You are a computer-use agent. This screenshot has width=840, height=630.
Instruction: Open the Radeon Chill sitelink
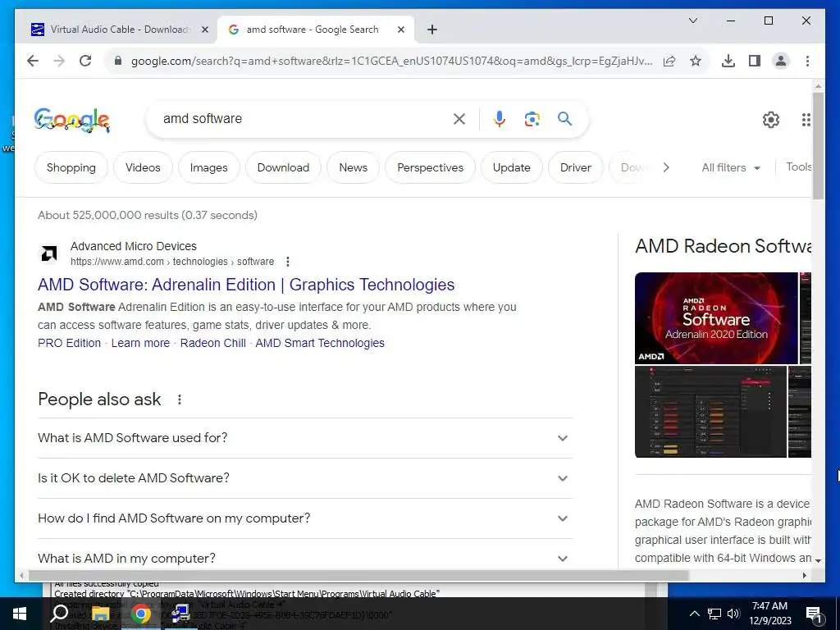click(212, 344)
